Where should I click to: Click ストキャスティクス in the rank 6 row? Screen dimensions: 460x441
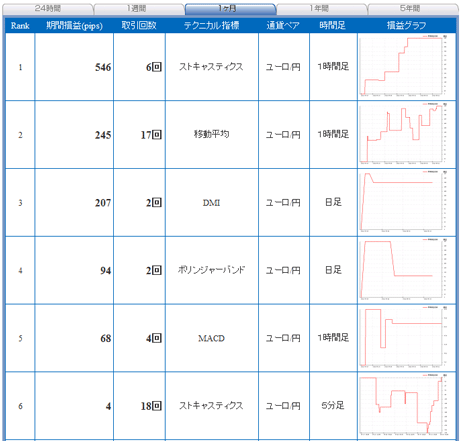(211, 406)
